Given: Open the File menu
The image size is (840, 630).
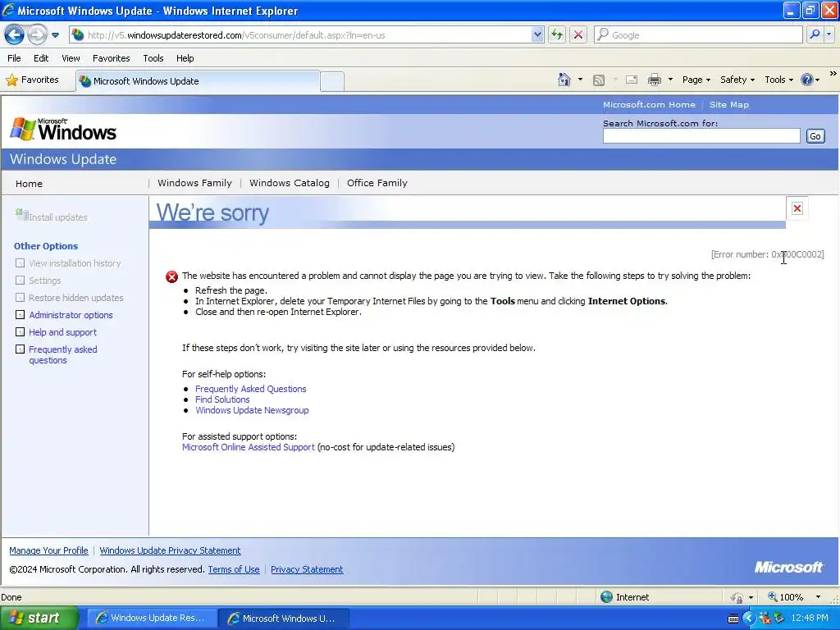Looking at the screenshot, I should tap(14, 58).
